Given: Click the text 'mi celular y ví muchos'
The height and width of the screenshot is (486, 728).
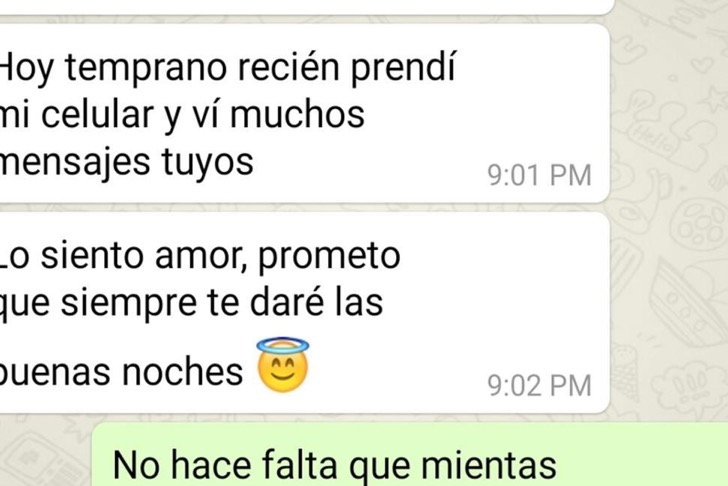Looking at the screenshot, I should [x=182, y=115].
